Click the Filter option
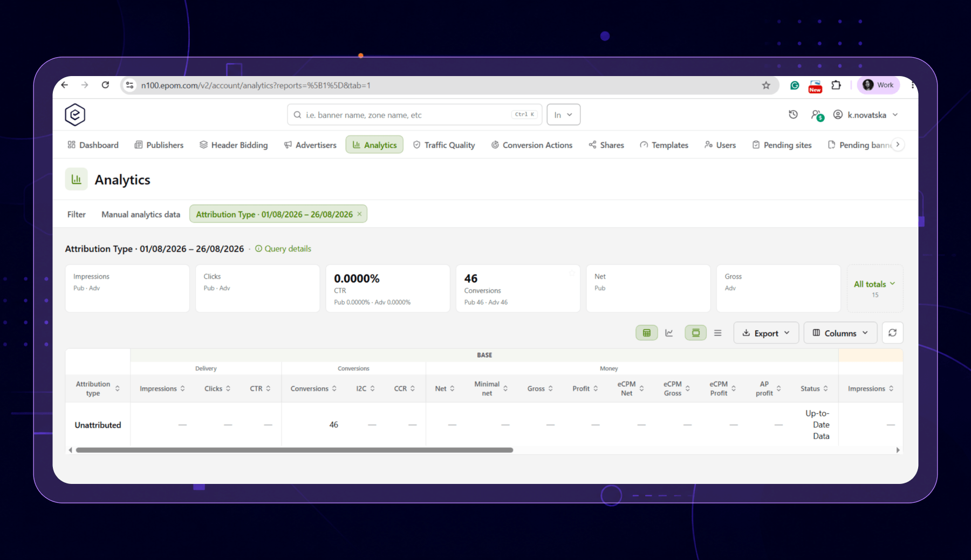This screenshot has height=560, width=971. click(x=77, y=214)
